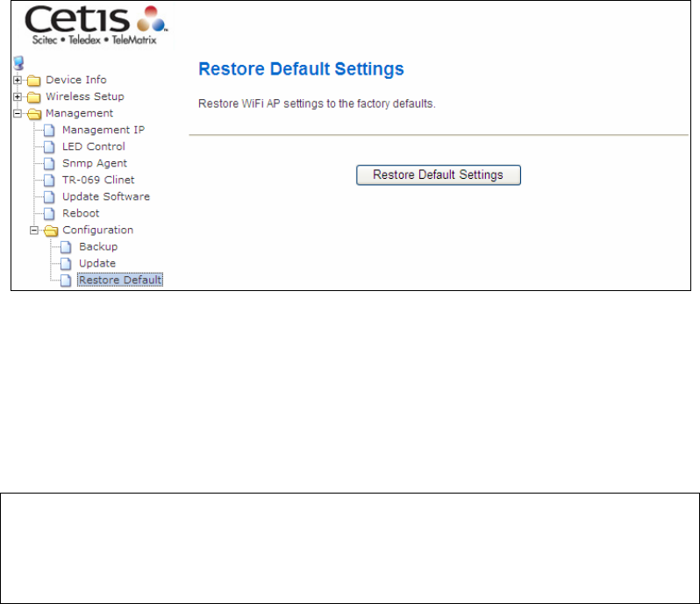Click the Restore Default Settings heading
The width and height of the screenshot is (700, 604).
(x=301, y=69)
